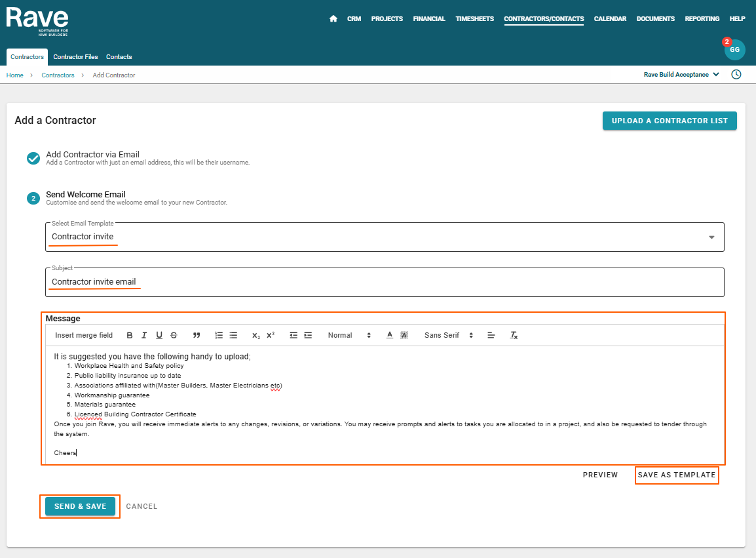Toggle underline formatting in message editor
756x558 pixels.
(159, 335)
